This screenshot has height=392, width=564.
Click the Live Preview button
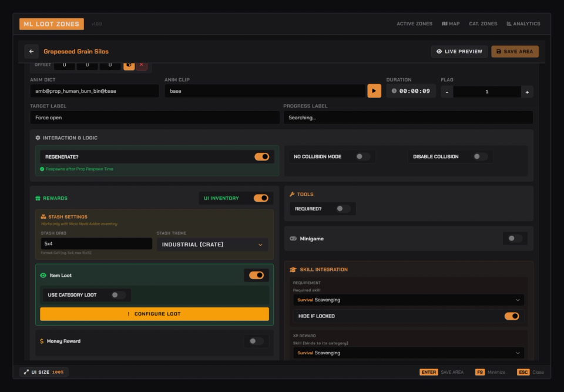click(x=459, y=52)
